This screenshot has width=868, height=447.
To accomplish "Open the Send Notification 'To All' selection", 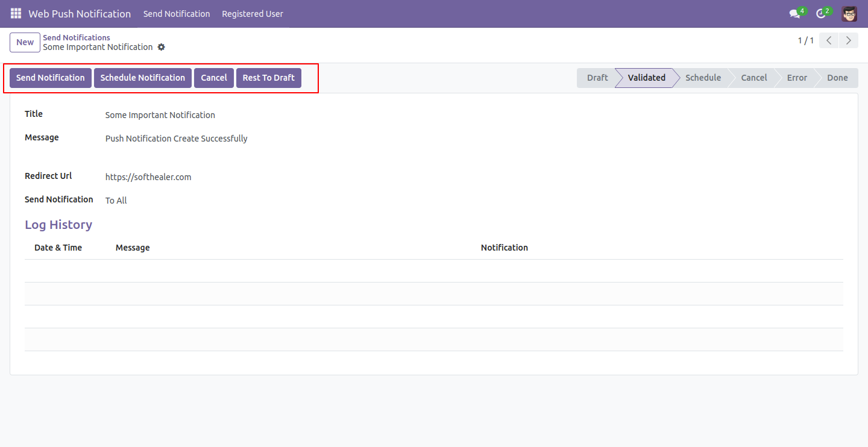I will (x=116, y=201).
